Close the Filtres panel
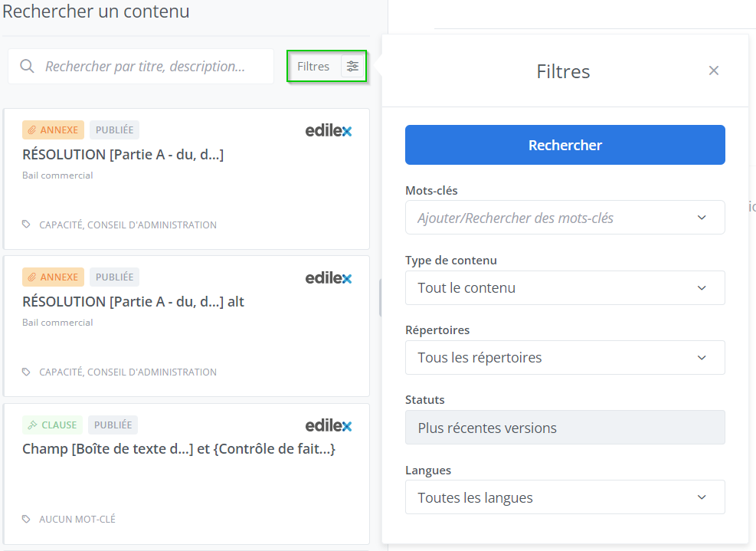Image resolution: width=756 pixels, height=551 pixels. click(x=714, y=71)
